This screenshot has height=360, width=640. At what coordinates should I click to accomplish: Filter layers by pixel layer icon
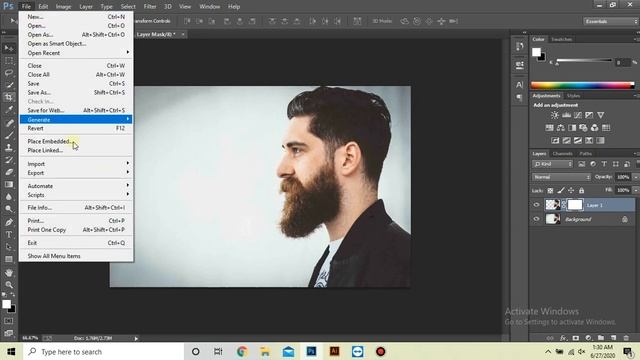click(x=581, y=164)
